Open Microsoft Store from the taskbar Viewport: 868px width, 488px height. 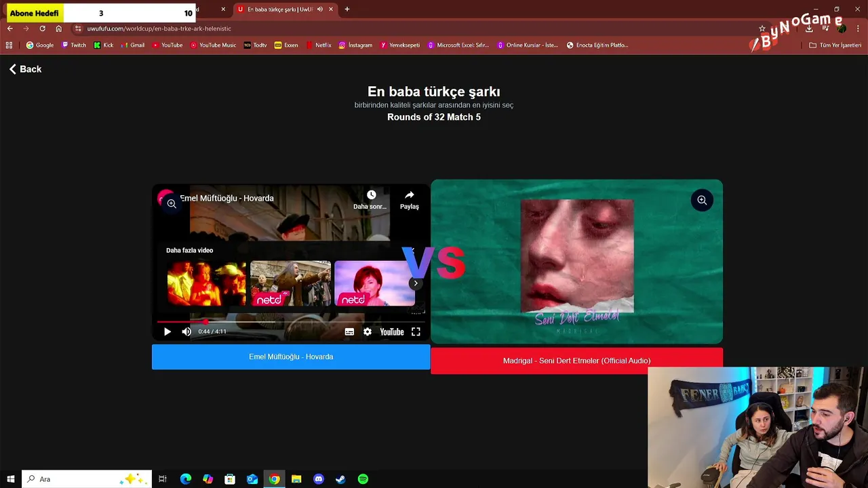pos(230,479)
